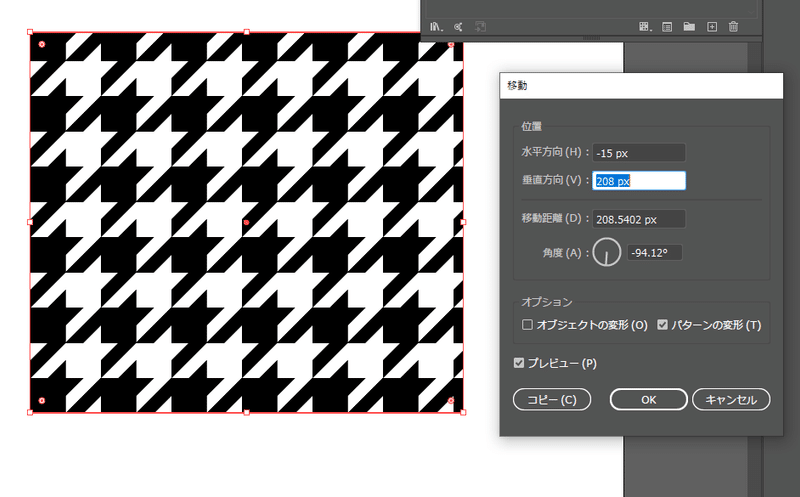Click the top-center bounding box handle

pos(246,32)
